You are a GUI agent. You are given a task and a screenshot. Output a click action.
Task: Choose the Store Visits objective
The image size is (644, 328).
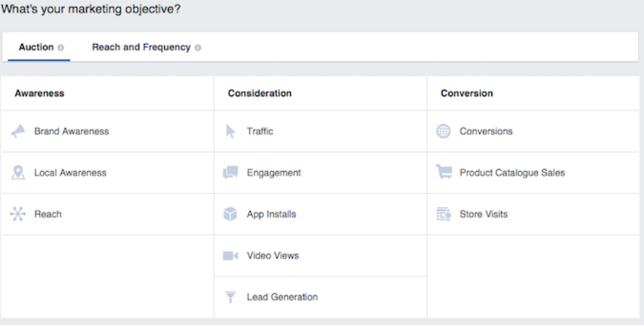[x=483, y=214]
